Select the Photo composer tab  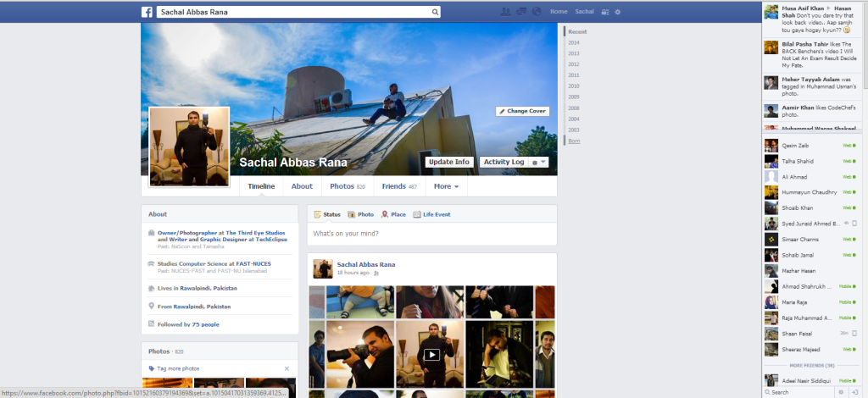pos(360,214)
